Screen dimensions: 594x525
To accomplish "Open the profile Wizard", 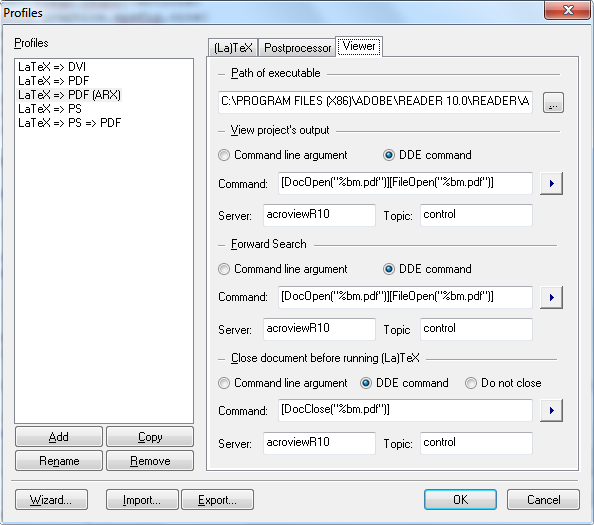I will pos(52,500).
